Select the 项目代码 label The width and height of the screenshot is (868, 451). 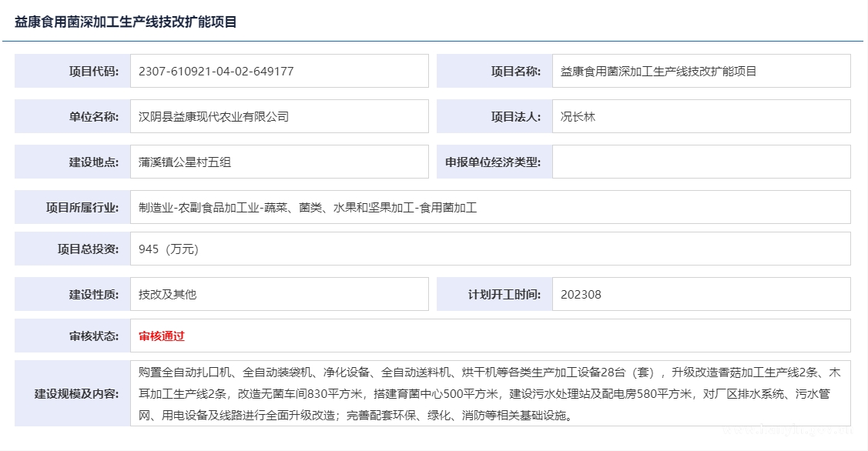(x=93, y=72)
